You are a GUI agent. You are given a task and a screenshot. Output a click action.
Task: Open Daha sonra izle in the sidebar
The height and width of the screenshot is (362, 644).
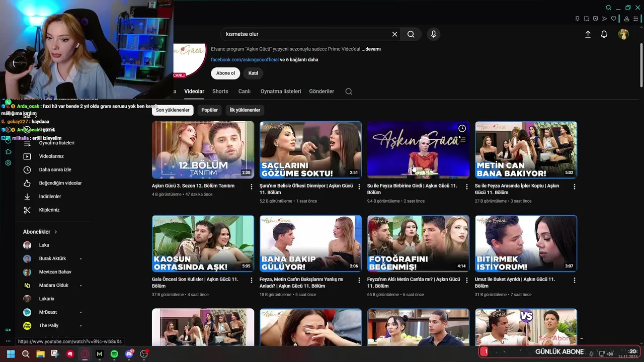click(x=55, y=170)
